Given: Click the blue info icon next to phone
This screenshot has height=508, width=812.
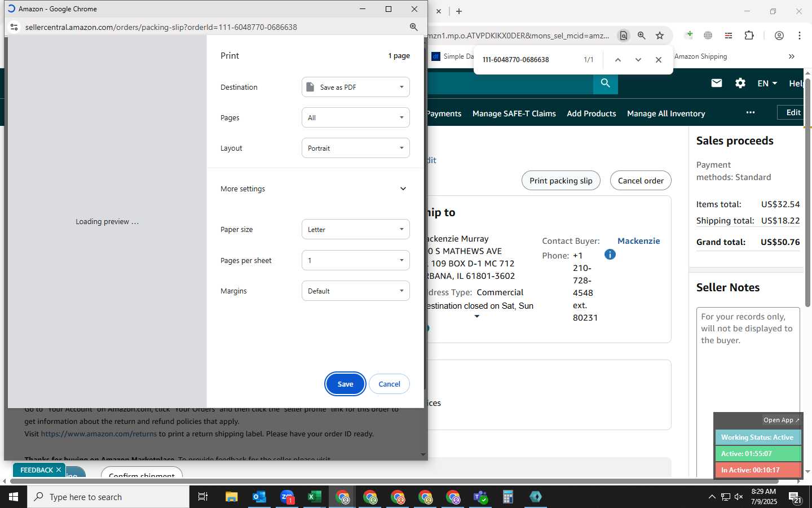Looking at the screenshot, I should (610, 255).
